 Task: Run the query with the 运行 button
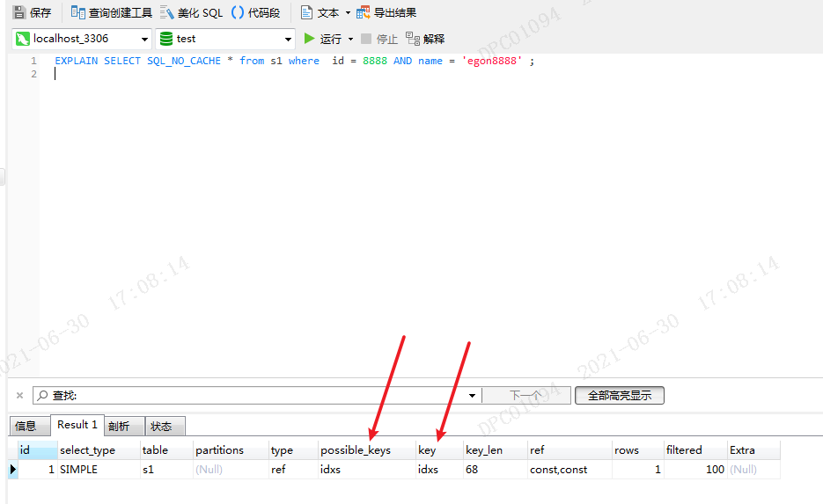tap(323, 39)
